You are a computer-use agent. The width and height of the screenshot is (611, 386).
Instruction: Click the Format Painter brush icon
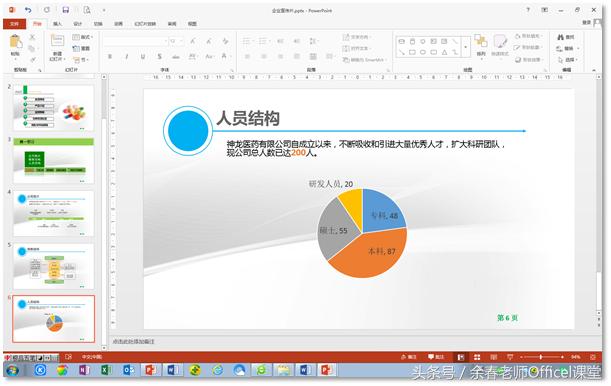click(32, 59)
